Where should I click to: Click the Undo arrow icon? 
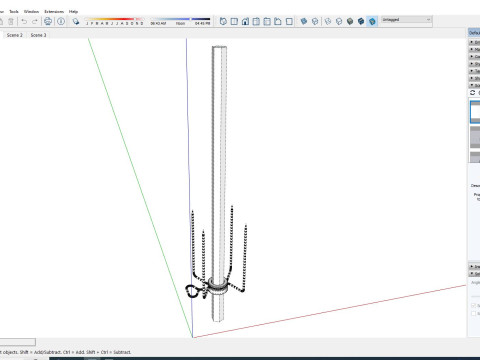(x=24, y=22)
